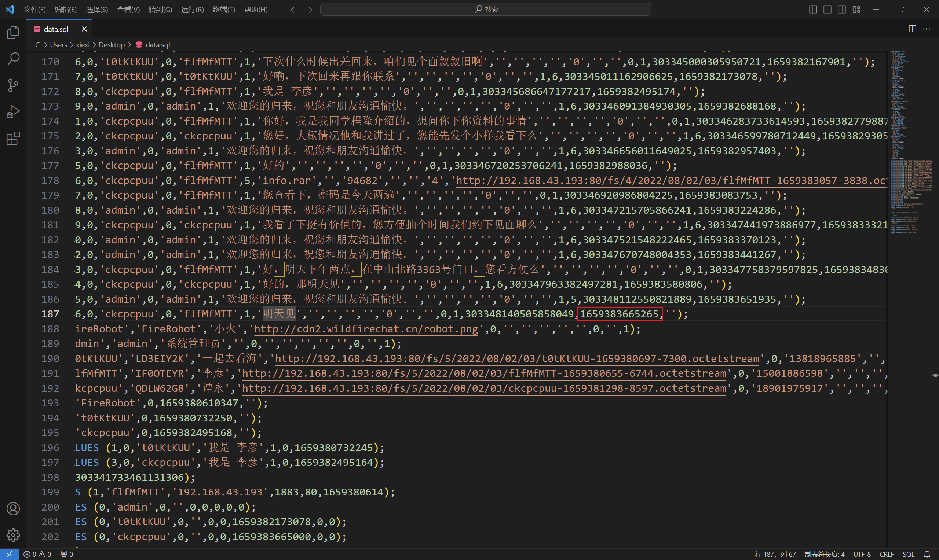Click the robot.png URL on line 188
The image size is (939, 560).
[x=366, y=329]
